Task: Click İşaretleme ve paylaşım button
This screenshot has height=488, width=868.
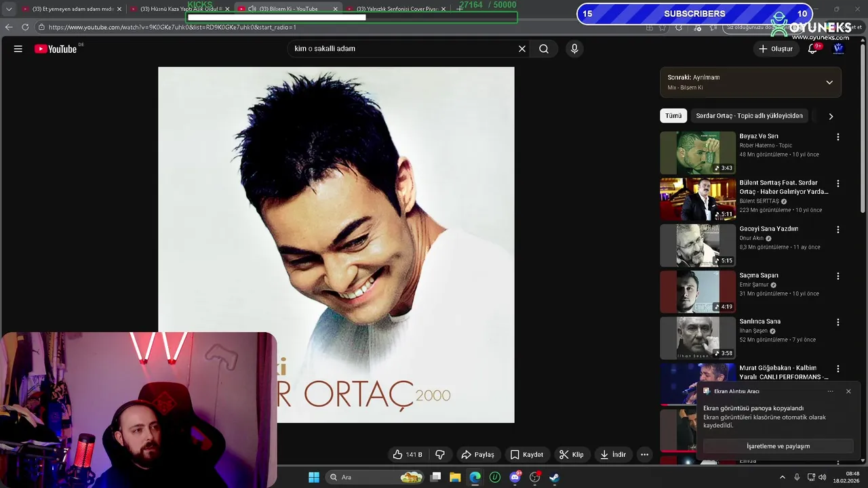Action: click(x=778, y=446)
